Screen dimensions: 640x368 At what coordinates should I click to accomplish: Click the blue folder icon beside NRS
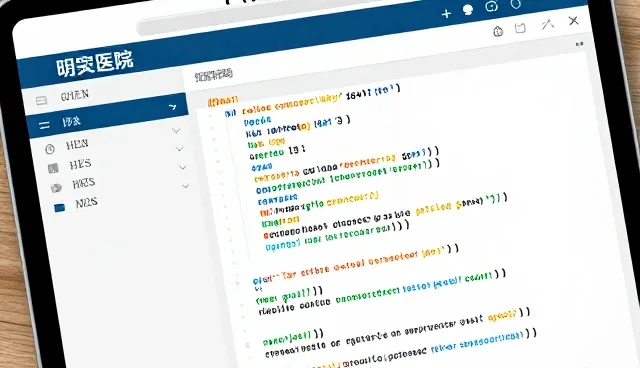(60, 208)
